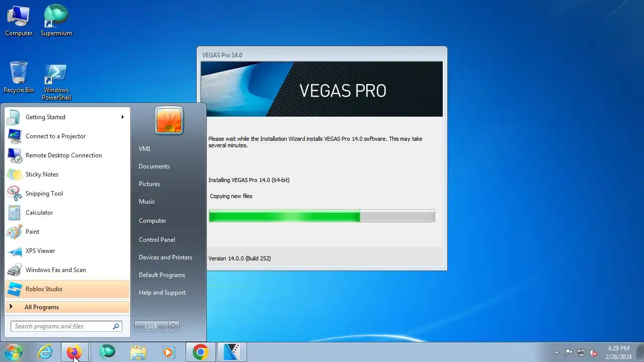The width and height of the screenshot is (644, 362).
Task: Open VM1 user folder link
Action: coord(145,149)
